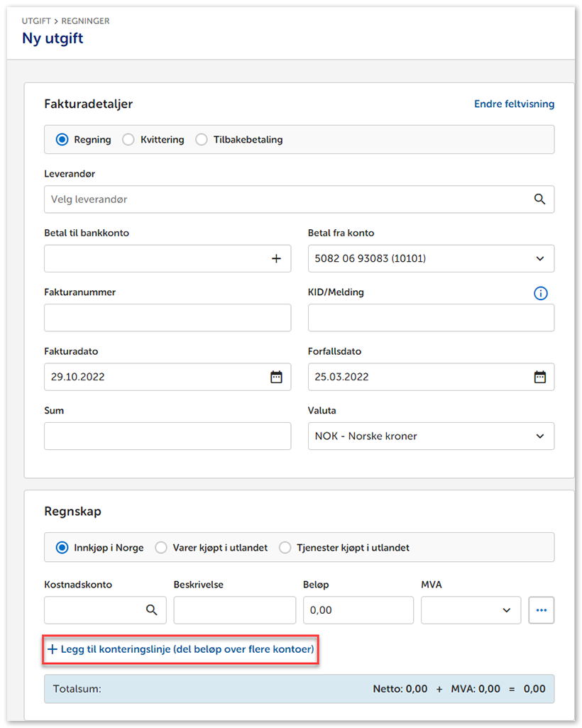Click into the Fakturanummer field
The height and width of the screenshot is (728, 582).
coord(168,318)
